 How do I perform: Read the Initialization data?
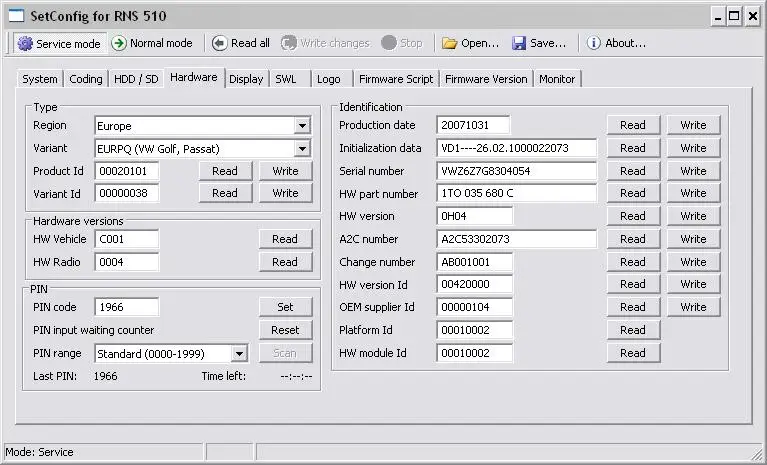tap(633, 148)
